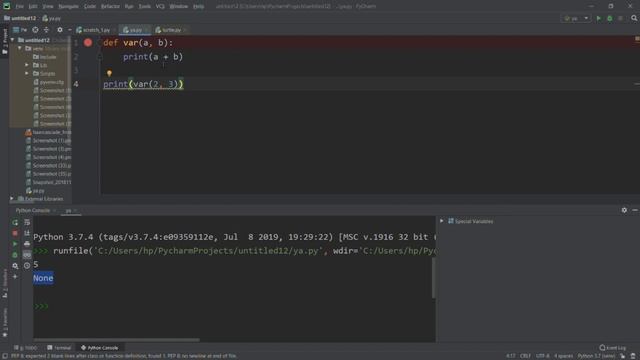
Task: Toggle the Project tool window side tab
Action: click(4, 42)
